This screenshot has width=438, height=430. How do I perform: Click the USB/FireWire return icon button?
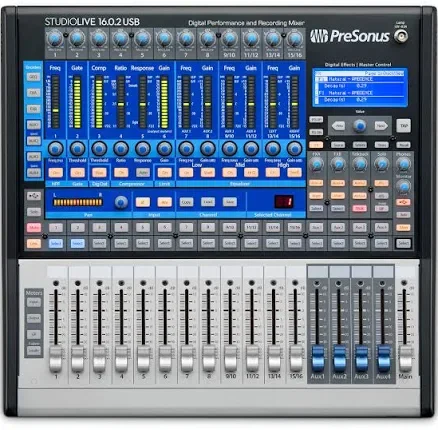[x=34, y=196]
